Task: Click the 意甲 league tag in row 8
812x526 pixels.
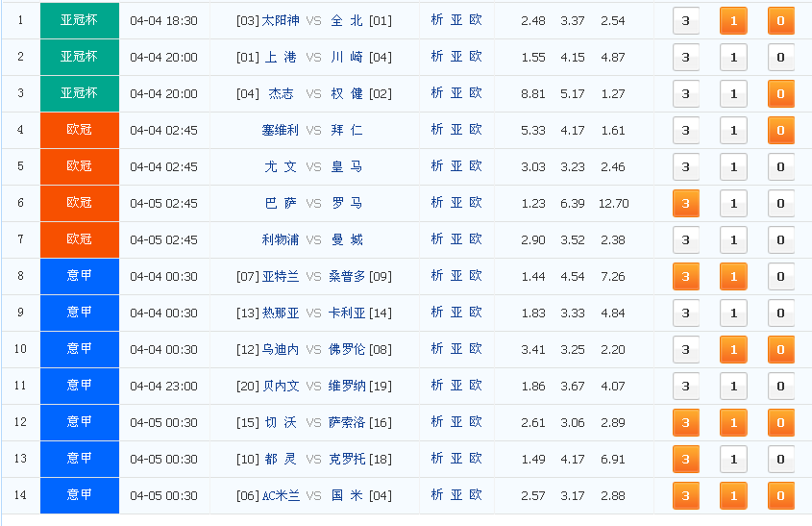Action: point(79,276)
